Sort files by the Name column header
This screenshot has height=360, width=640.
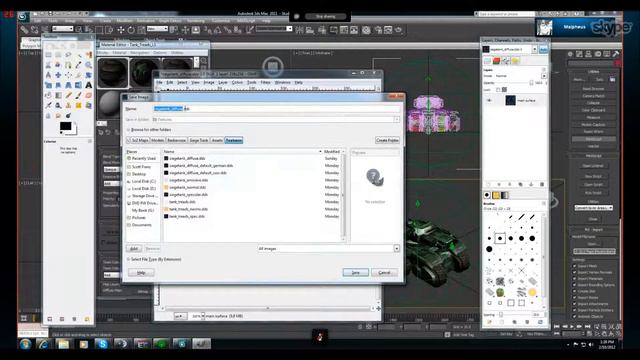pos(242,151)
